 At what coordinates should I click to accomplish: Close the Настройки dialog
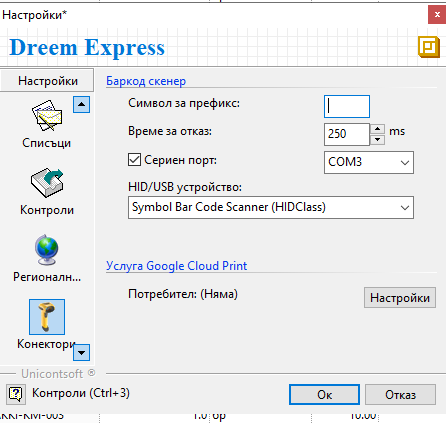pyautogui.click(x=437, y=15)
